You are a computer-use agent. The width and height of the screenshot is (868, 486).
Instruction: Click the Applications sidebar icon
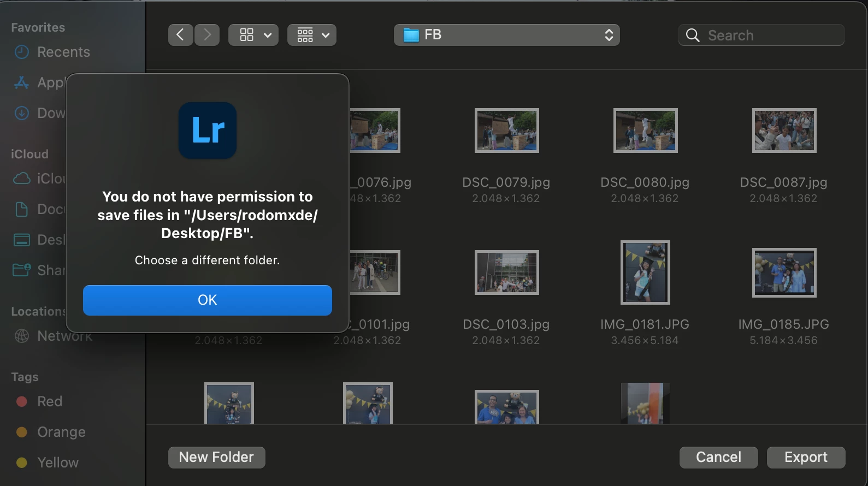click(22, 82)
